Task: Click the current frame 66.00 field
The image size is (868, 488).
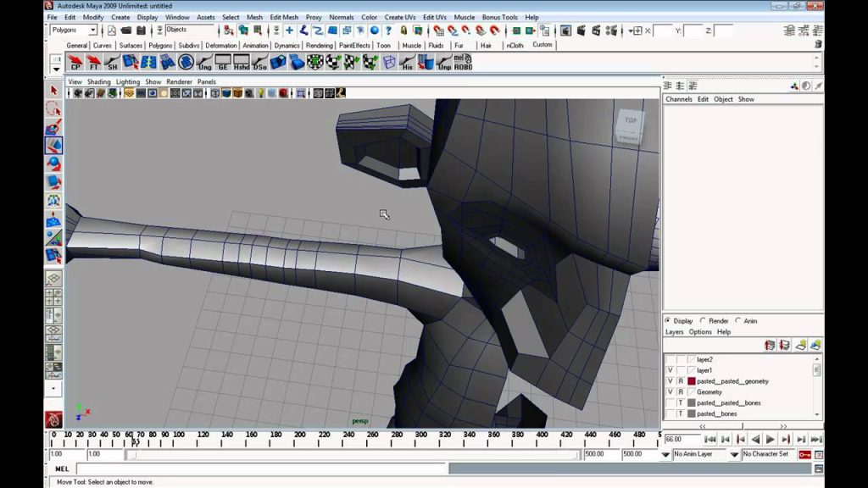Action: (682, 440)
